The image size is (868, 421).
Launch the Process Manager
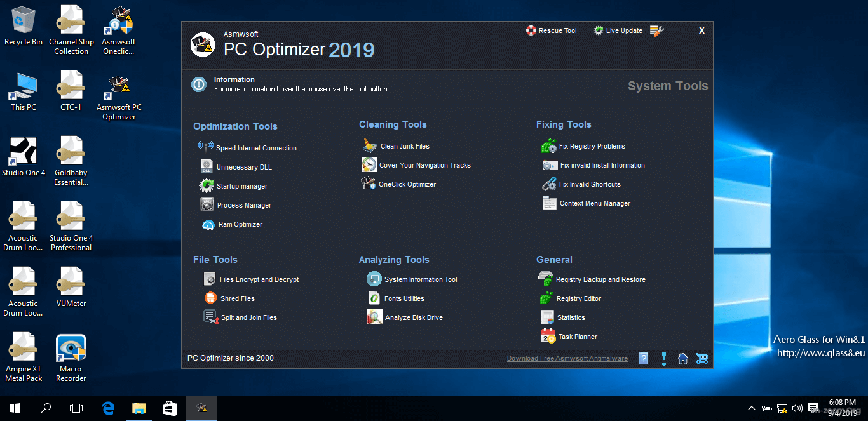pyautogui.click(x=245, y=204)
